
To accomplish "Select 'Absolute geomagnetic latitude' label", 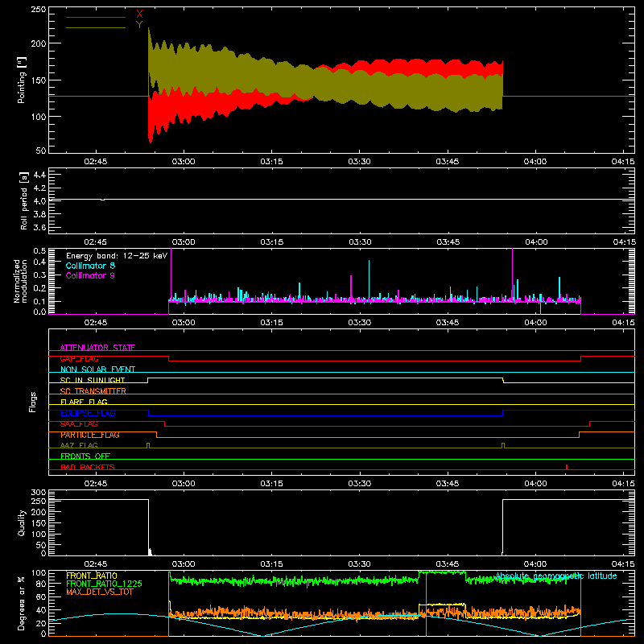I will [556, 576].
